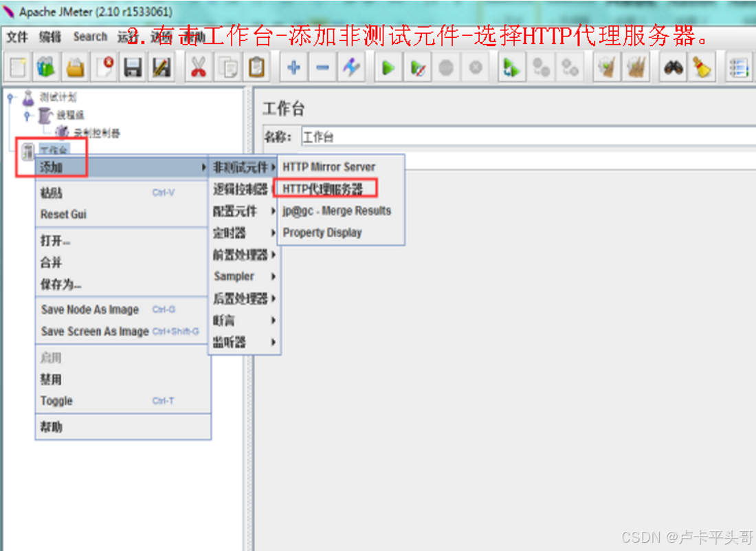Select jp@gc - Merge Results item
The width and height of the screenshot is (756, 551).
pyautogui.click(x=341, y=211)
